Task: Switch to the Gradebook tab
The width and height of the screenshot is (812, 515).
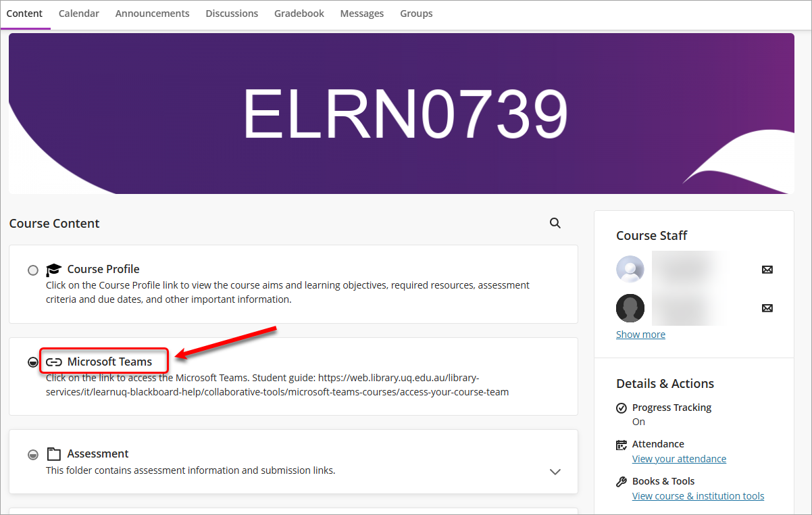Action: (299, 14)
